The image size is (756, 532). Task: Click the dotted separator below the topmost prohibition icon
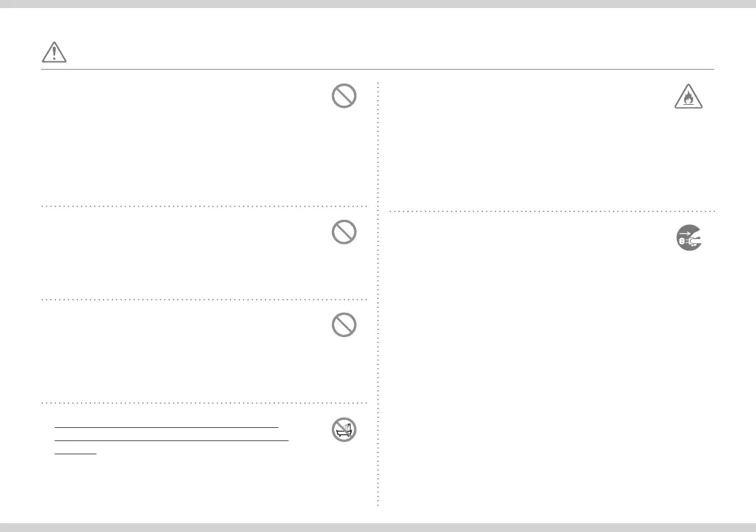pos(204,206)
